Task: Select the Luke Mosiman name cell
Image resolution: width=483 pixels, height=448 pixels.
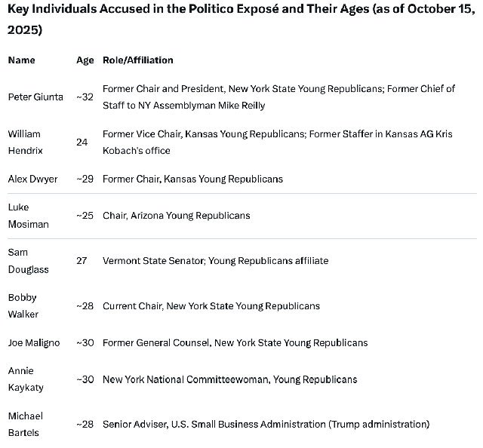Action: click(29, 216)
